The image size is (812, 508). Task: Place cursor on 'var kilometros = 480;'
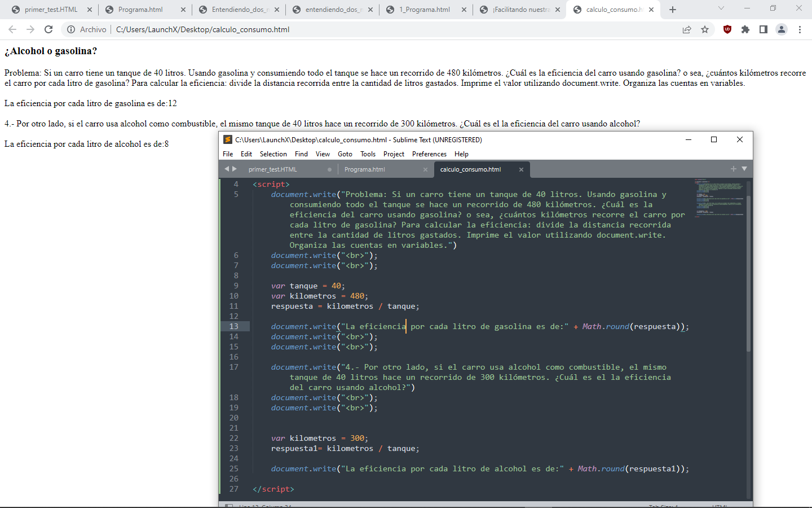(x=320, y=296)
